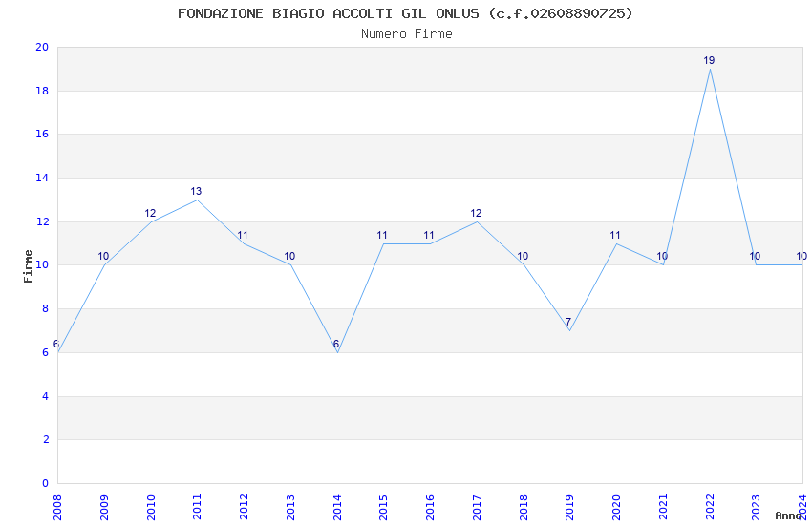Click y-axis tick label "16"
Image resolution: width=812 pixels, height=525 pixels.
(x=42, y=134)
